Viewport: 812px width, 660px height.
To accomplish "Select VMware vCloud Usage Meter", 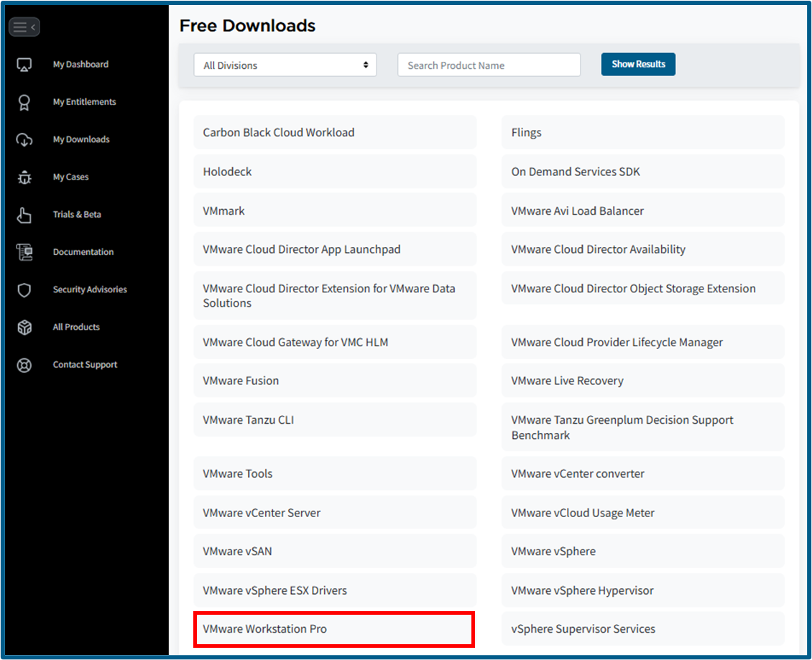I will coord(642,513).
